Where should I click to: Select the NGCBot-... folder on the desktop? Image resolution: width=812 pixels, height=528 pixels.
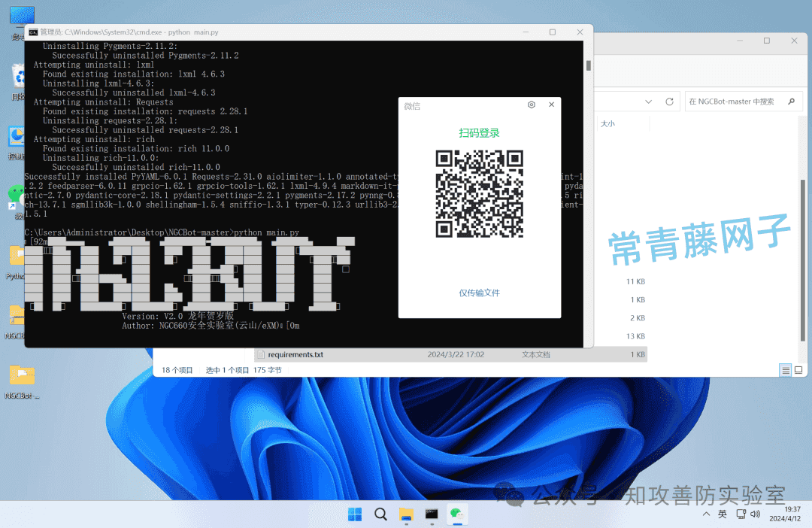point(22,382)
